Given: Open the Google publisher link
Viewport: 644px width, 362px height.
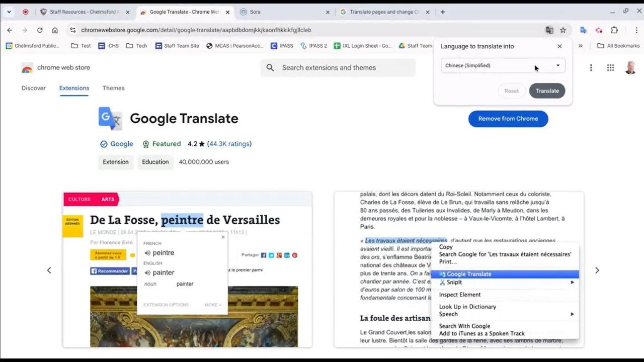Looking at the screenshot, I should tap(117, 144).
